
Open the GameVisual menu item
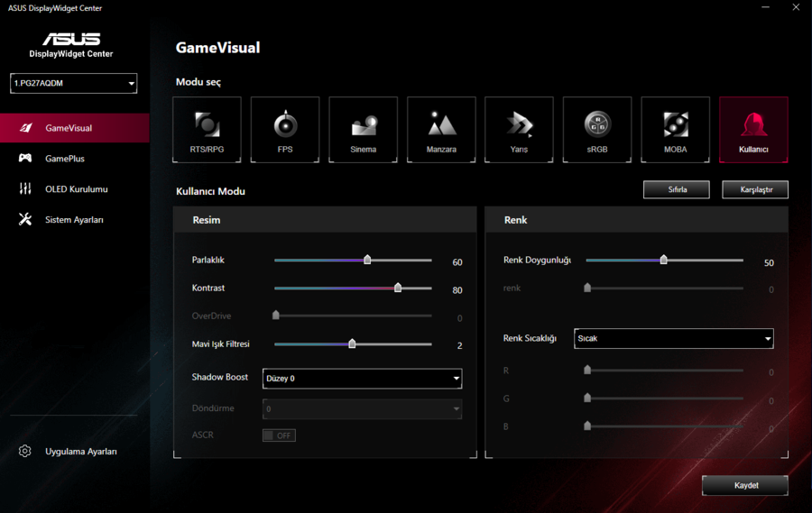[75, 128]
